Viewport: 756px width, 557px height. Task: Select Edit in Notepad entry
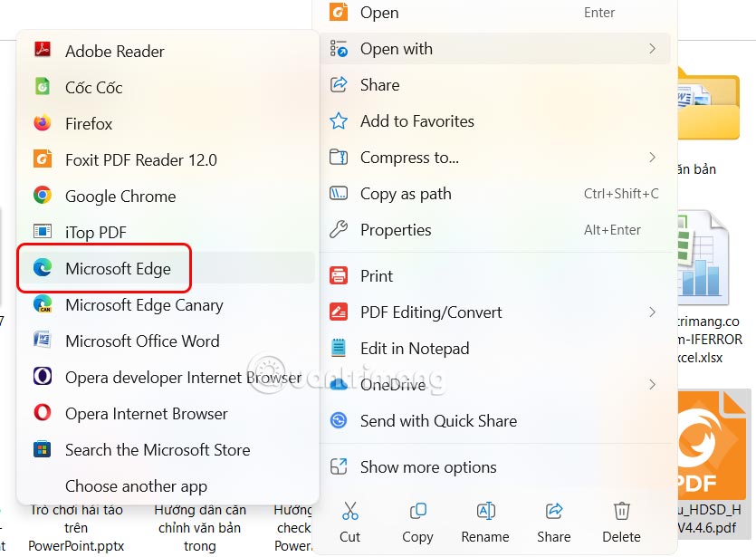point(495,348)
